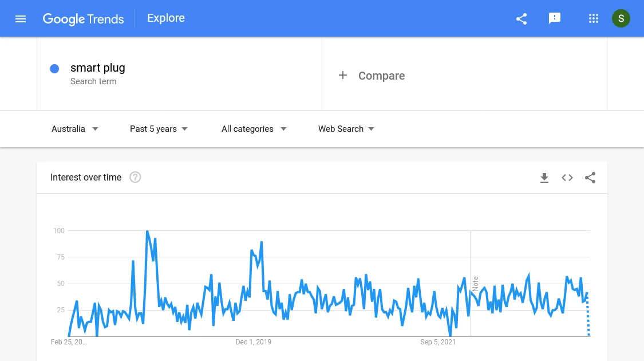This screenshot has height=361, width=644.
Task: Click the blue smart plug color dot
Action: [x=54, y=69]
